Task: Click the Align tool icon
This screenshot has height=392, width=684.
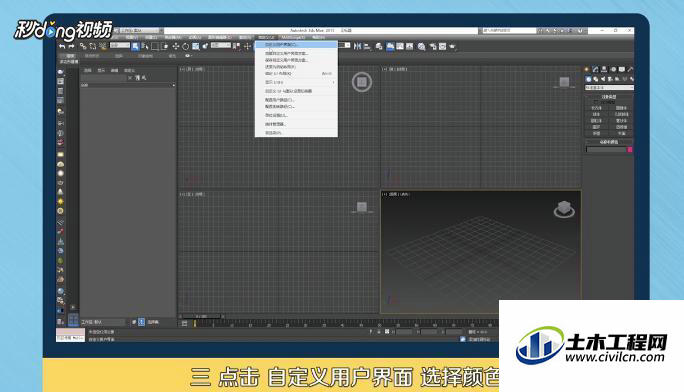Action: [x=367, y=46]
